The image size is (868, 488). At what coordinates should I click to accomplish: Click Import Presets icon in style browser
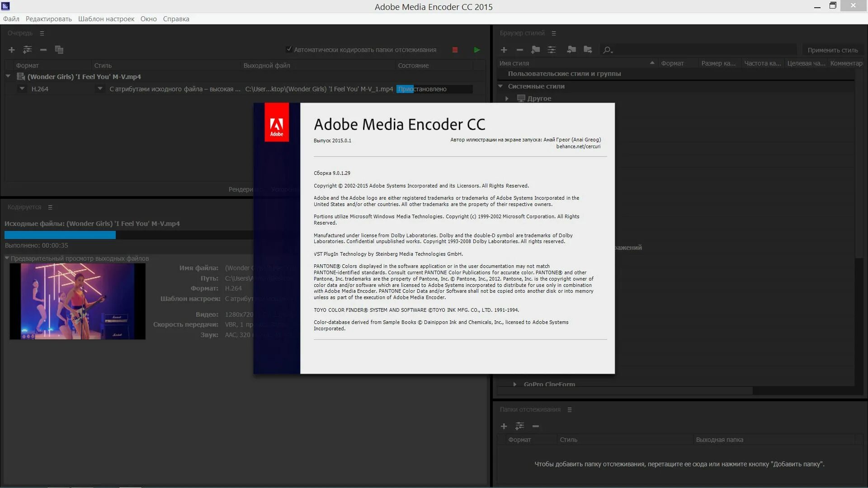(x=571, y=50)
